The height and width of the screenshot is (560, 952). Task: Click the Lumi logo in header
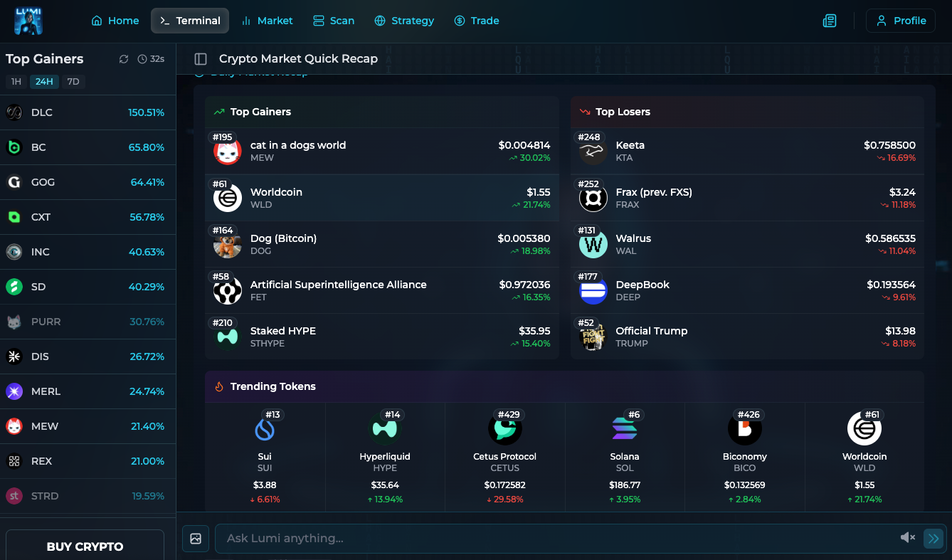click(x=28, y=21)
